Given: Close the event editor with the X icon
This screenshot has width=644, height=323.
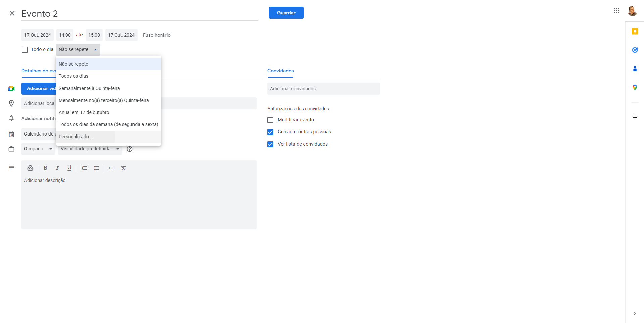Looking at the screenshot, I should coord(12,13).
